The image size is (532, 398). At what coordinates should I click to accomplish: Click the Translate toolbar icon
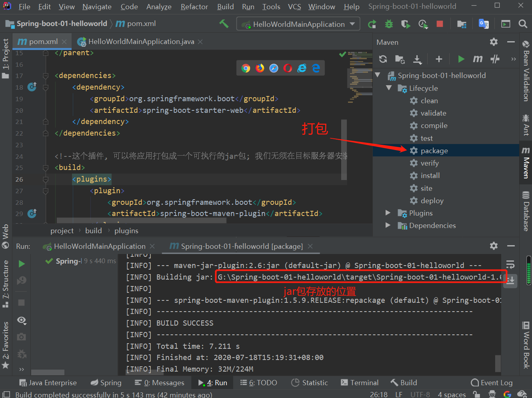[x=484, y=24]
